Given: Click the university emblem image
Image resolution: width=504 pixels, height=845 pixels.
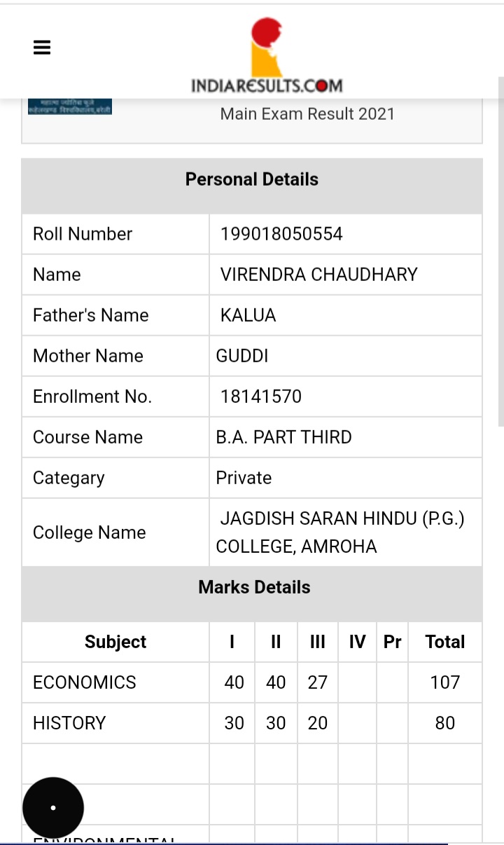Looking at the screenshot, I should point(70,107).
